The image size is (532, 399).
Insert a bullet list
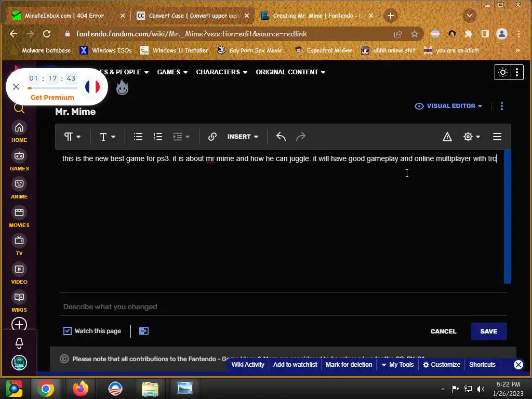click(138, 137)
